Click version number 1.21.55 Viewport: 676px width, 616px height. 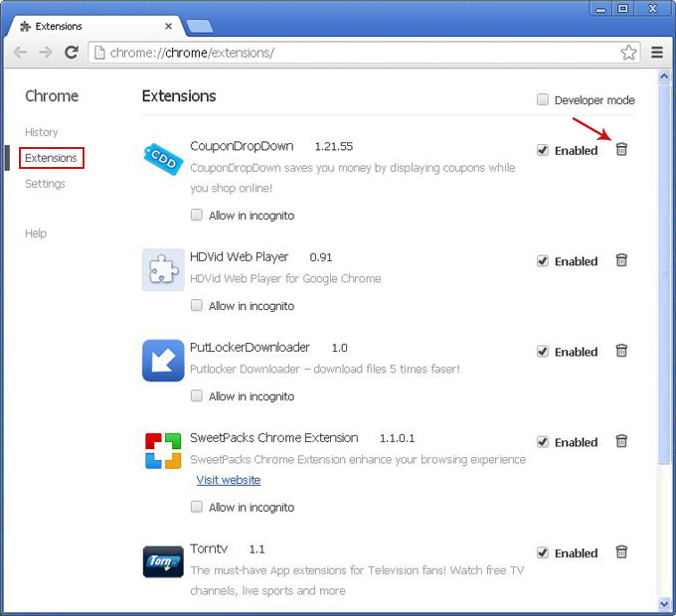[x=334, y=146]
